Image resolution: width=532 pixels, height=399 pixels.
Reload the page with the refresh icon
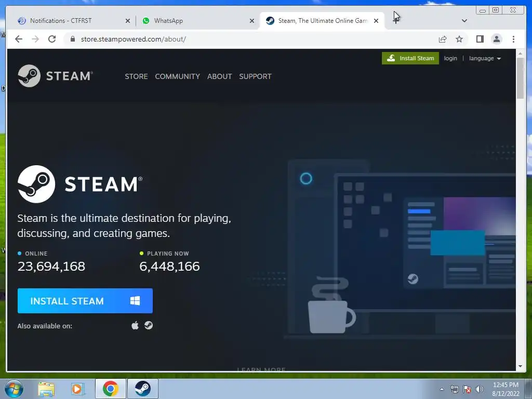pyautogui.click(x=52, y=39)
